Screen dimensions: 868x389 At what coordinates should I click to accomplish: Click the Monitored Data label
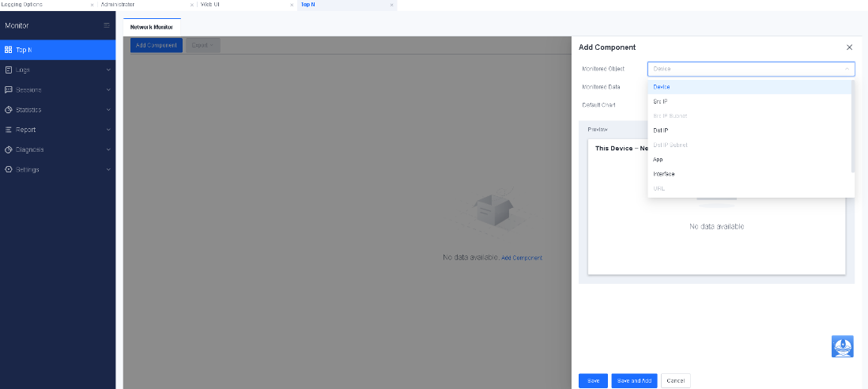click(x=601, y=87)
